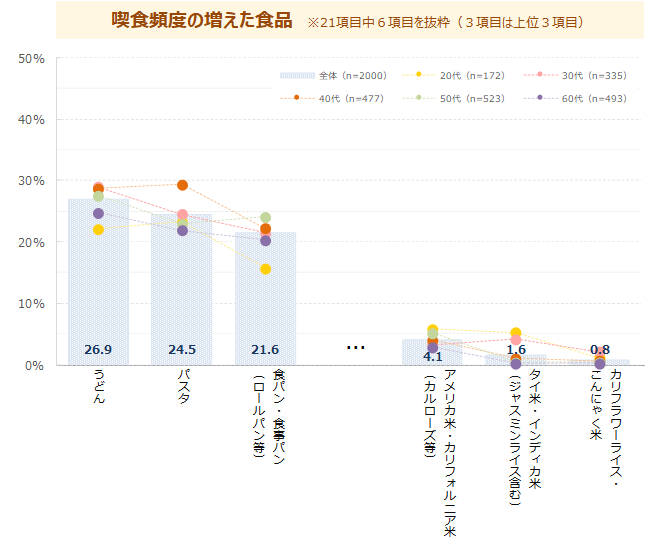The width and height of the screenshot is (662, 548).
Task: Select the うどん x-axis category label
Action: [x=98, y=386]
